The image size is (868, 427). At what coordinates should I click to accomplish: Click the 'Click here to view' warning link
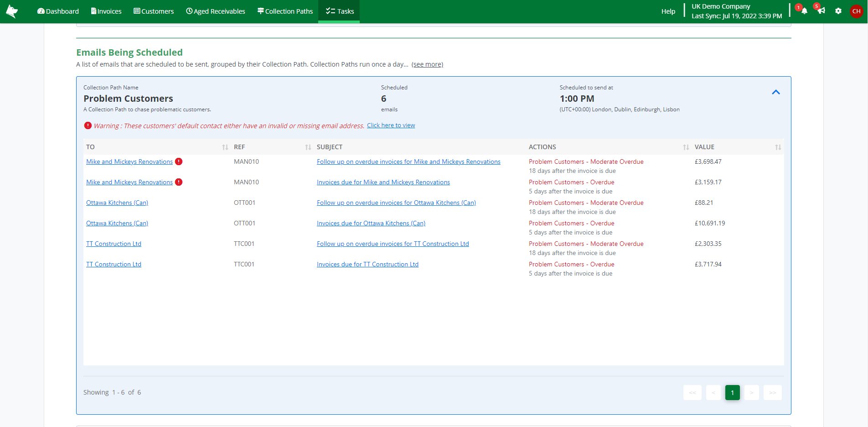point(391,125)
